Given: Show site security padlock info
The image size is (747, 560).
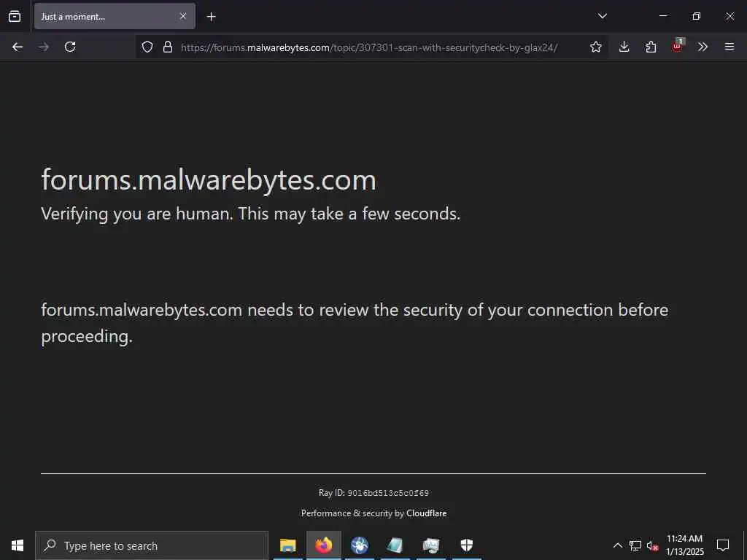Looking at the screenshot, I should [x=168, y=47].
